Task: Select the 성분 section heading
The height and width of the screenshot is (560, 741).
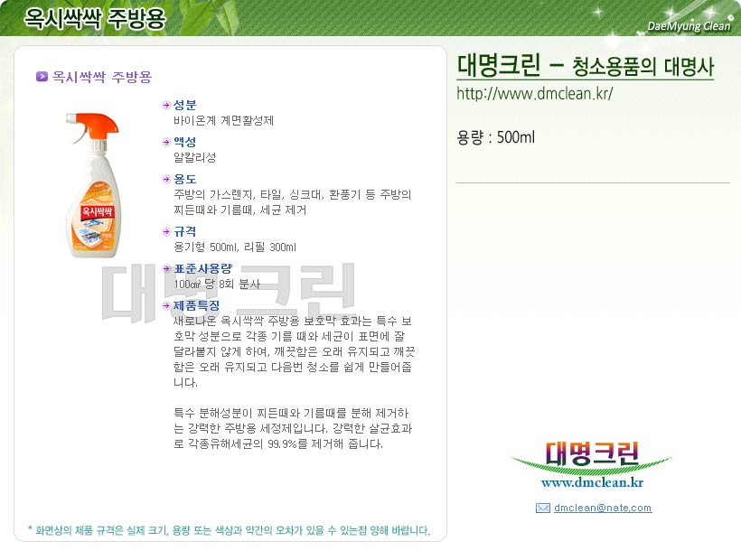Action: point(184,105)
